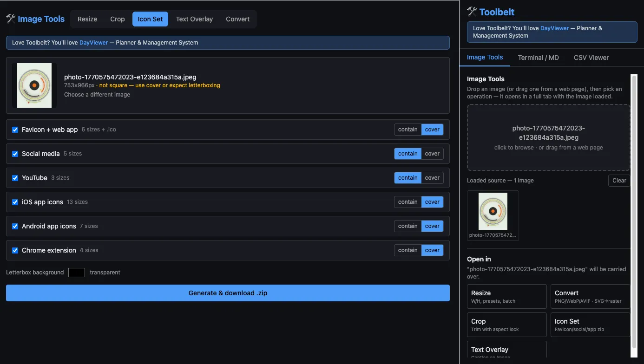Set Chrome extension fit to cover
644x364 pixels.
pyautogui.click(x=432, y=250)
